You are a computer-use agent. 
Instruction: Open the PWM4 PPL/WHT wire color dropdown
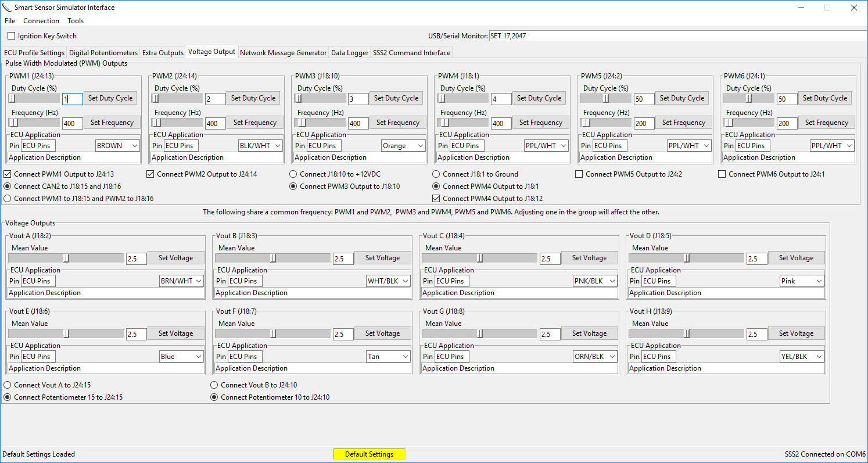coord(546,146)
